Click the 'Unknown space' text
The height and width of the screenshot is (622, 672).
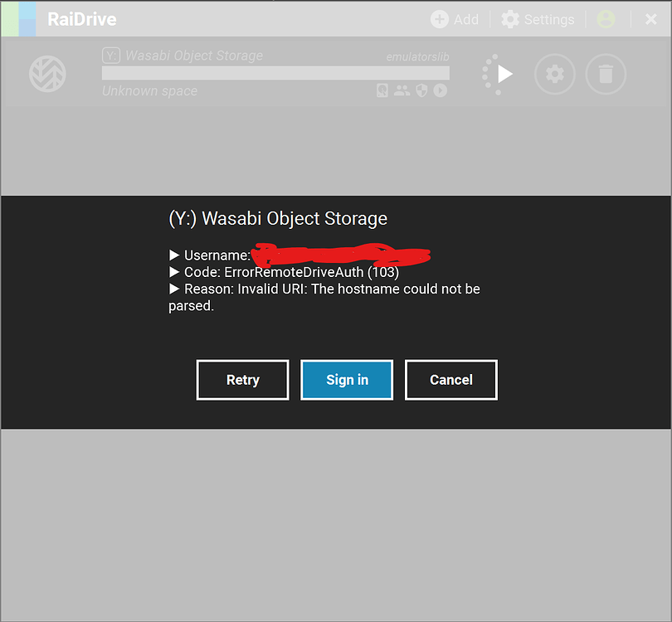[149, 91]
